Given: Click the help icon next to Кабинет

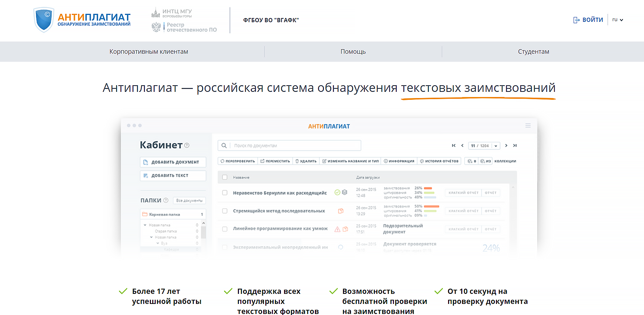Looking at the screenshot, I should [x=187, y=145].
